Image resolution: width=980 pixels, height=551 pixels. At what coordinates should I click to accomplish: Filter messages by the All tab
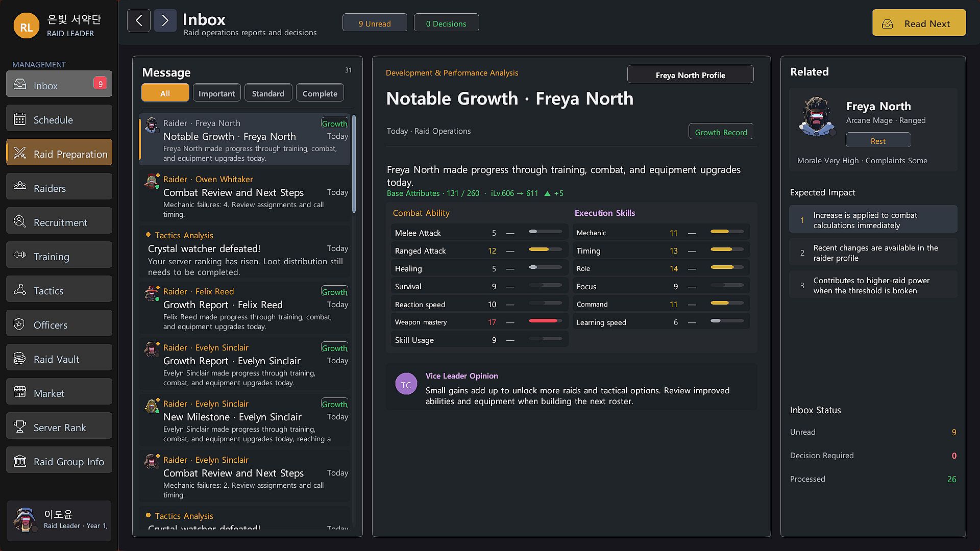coord(165,93)
